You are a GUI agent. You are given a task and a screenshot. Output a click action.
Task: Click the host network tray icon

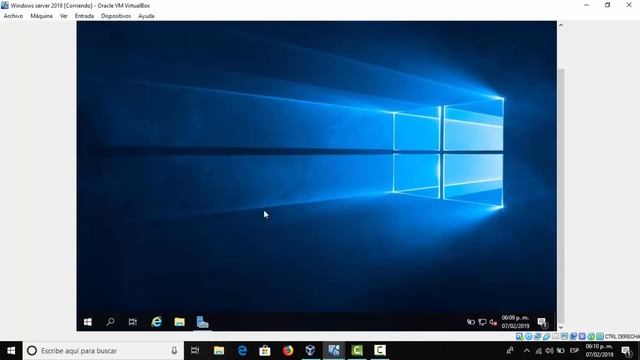click(x=539, y=351)
